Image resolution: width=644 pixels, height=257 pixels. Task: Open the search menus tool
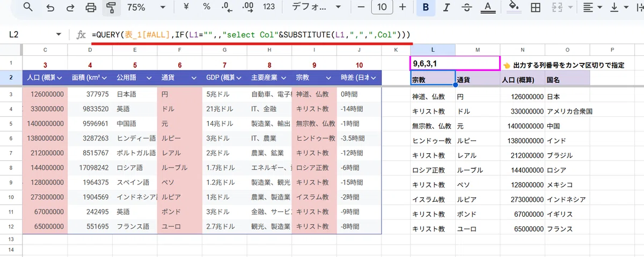point(28,8)
